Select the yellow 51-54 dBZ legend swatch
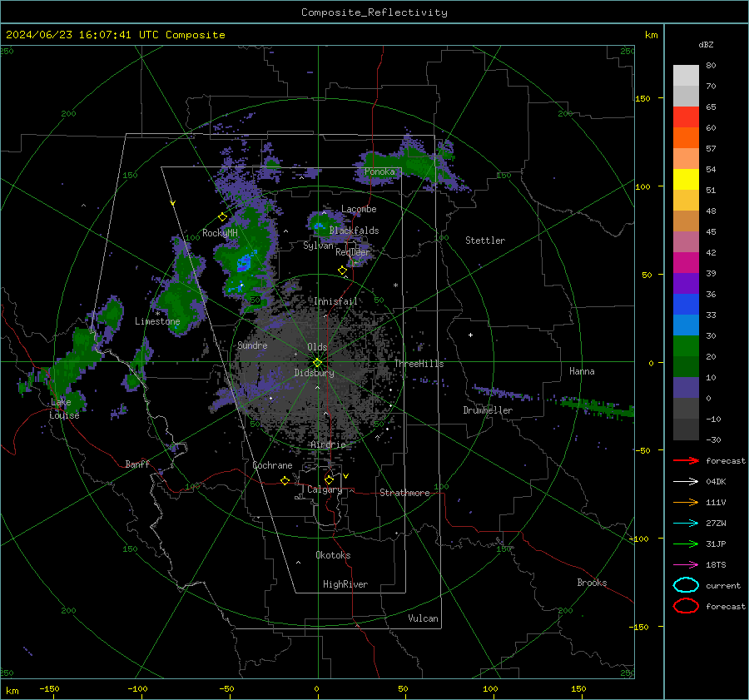The image size is (749, 700). click(686, 180)
